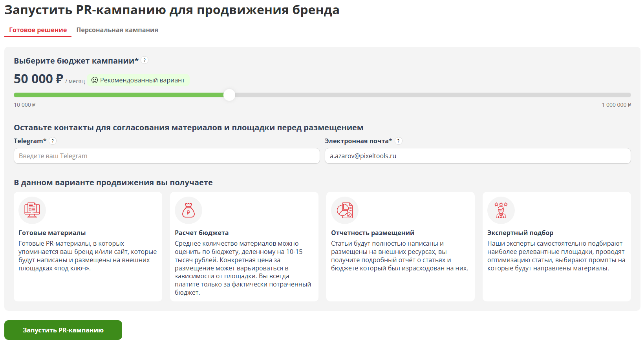Viewport: 644px width, 343px height.
Task: Click the Расчет бюджета money bag icon
Action: coord(188,210)
